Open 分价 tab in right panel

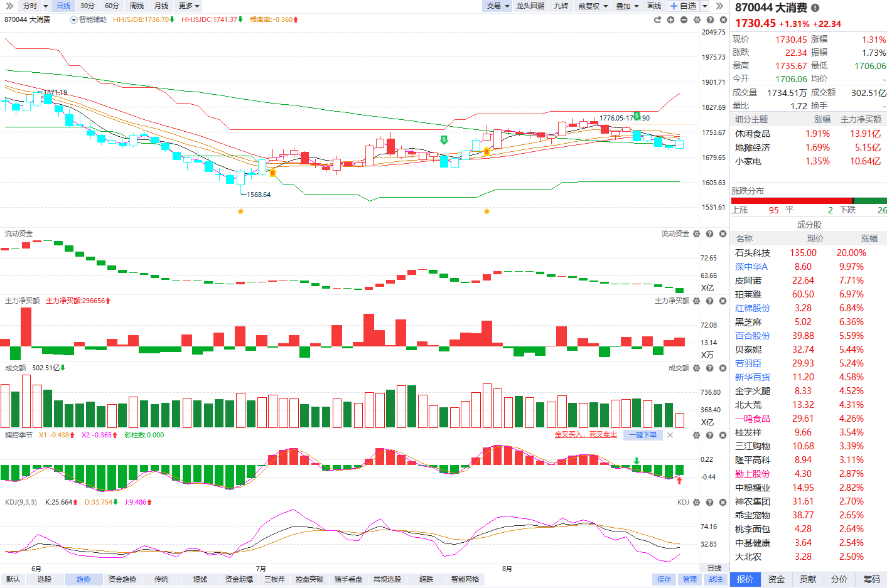(x=839, y=579)
